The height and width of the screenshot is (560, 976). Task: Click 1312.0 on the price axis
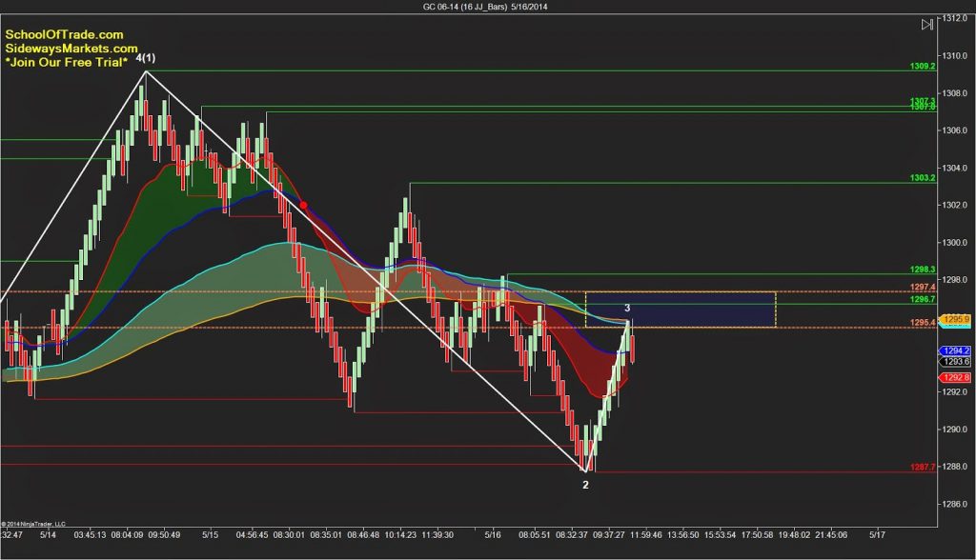click(955, 18)
